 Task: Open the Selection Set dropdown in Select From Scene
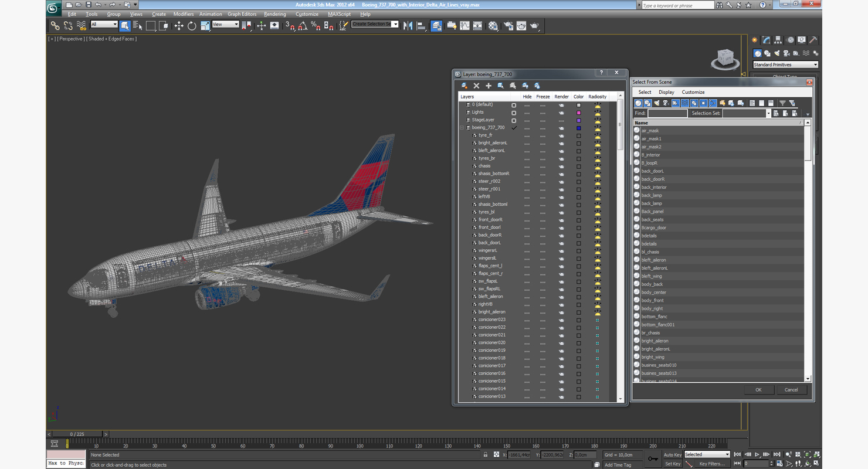tap(768, 113)
